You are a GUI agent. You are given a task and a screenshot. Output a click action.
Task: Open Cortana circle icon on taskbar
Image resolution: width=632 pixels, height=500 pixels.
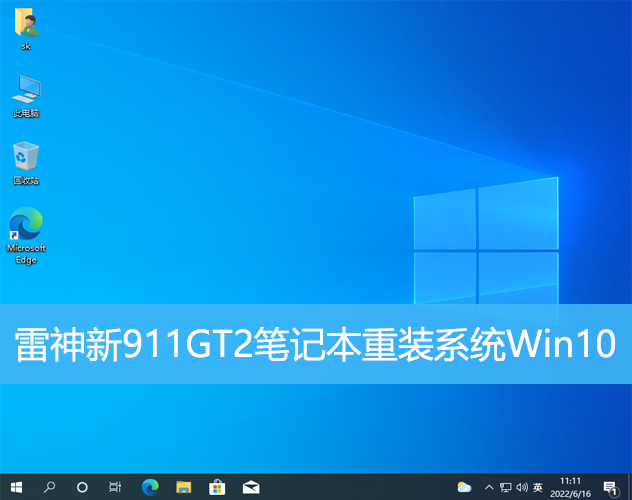click(82, 487)
